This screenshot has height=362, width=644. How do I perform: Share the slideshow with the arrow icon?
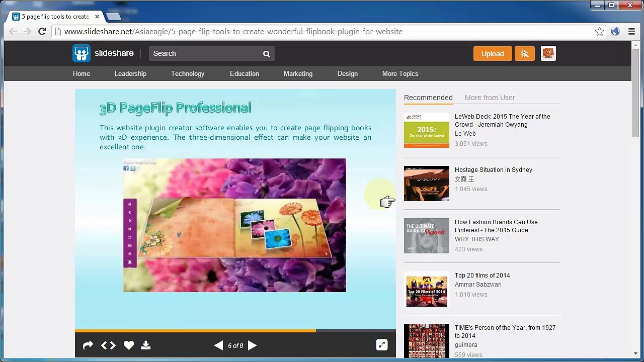click(88, 345)
